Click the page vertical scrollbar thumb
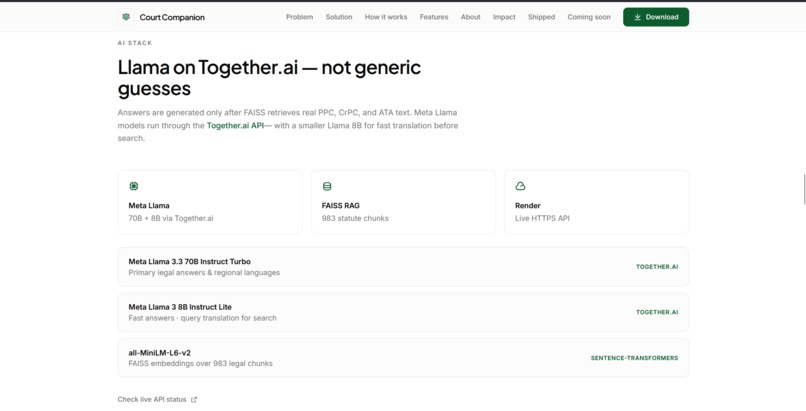806x411 pixels. 804,189
